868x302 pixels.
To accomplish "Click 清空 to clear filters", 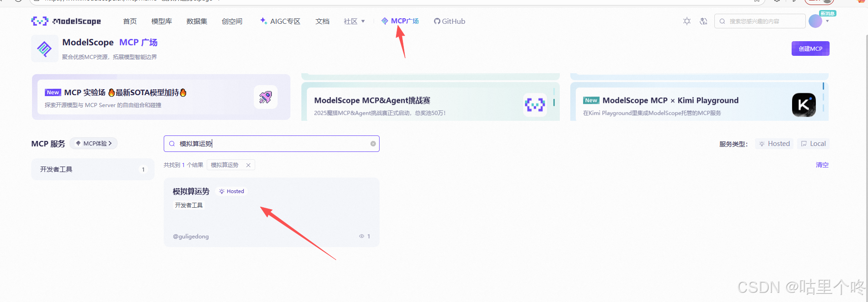I will [822, 165].
